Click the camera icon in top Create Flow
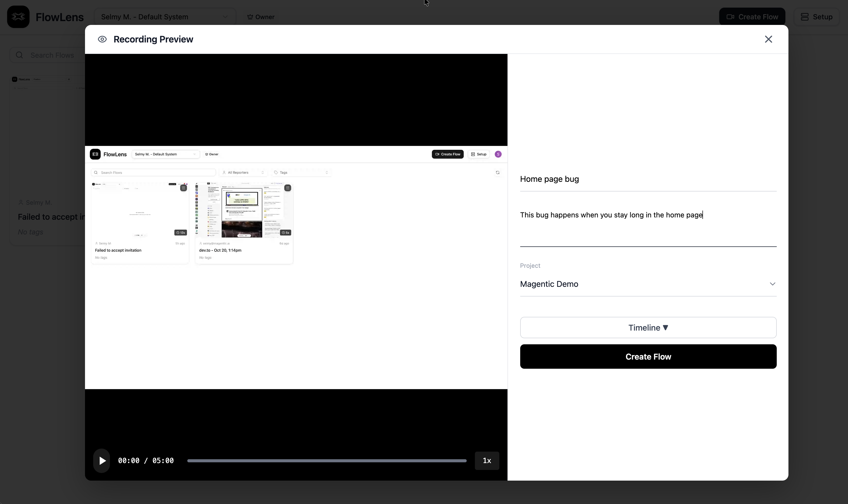This screenshot has height=504, width=848. tap(730, 17)
